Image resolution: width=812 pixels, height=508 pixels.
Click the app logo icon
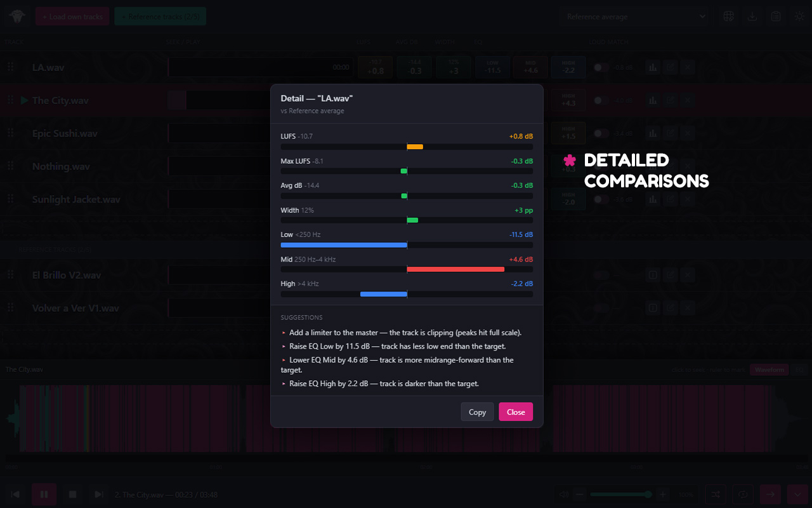point(16,17)
